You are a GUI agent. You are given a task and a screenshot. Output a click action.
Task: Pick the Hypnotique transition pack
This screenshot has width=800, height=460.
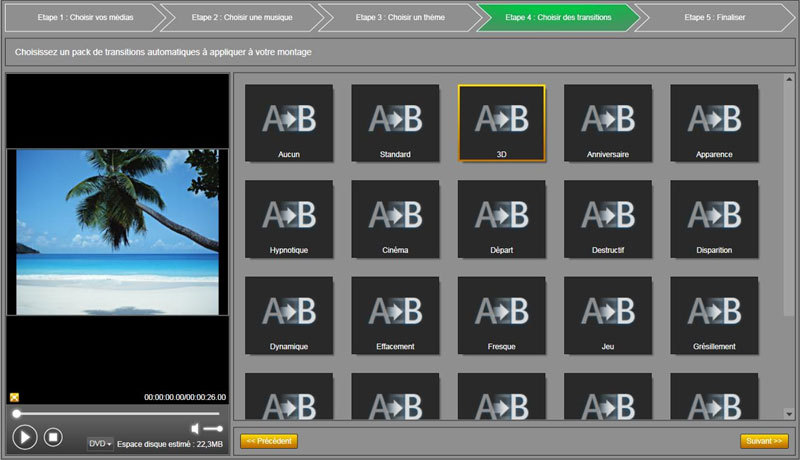pyautogui.click(x=289, y=218)
